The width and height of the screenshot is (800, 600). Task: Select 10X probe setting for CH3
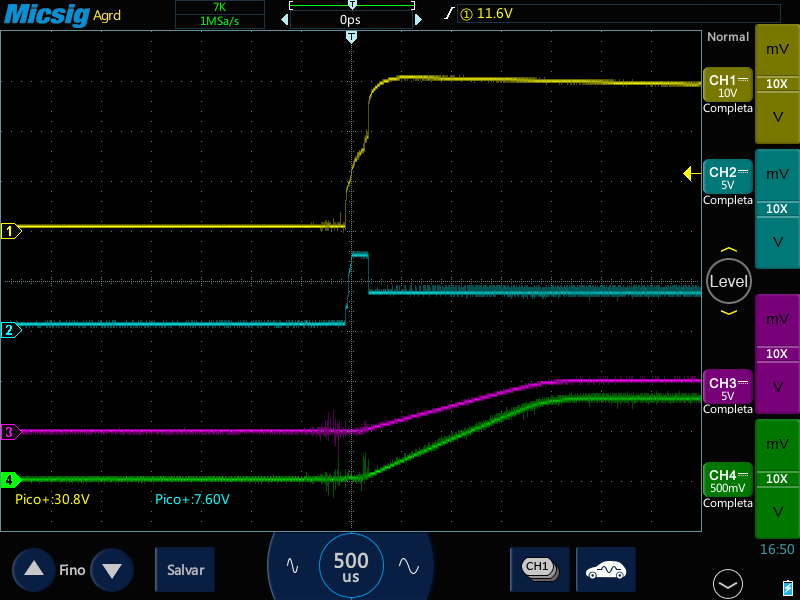point(777,354)
